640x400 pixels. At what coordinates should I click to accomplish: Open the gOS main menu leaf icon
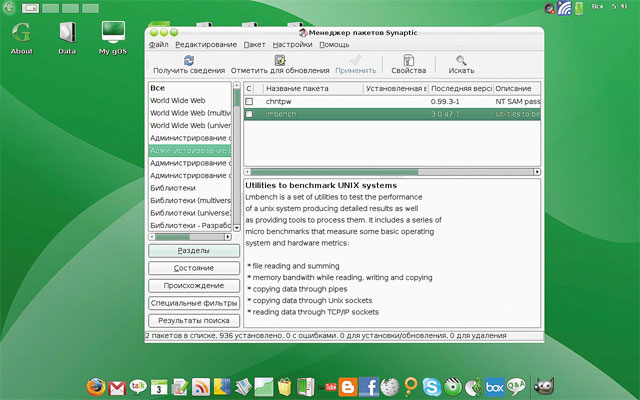[9, 8]
